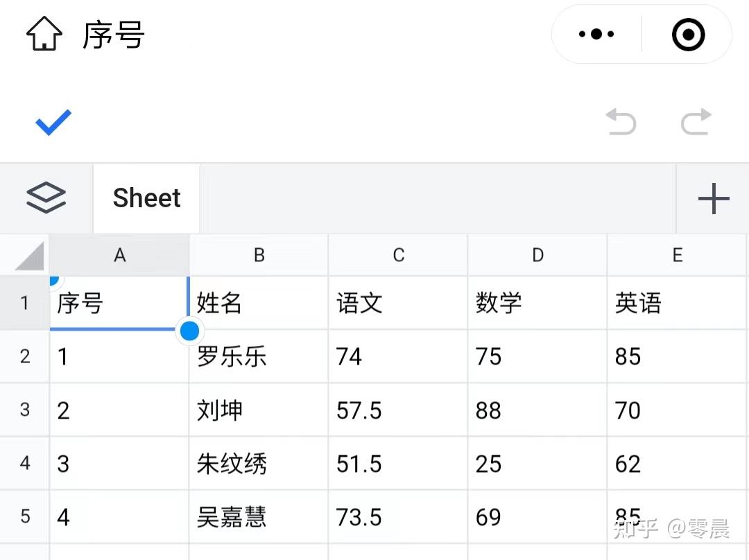This screenshot has width=749, height=560.
Task: Select 英语 score 62 cell
Action: 678,463
